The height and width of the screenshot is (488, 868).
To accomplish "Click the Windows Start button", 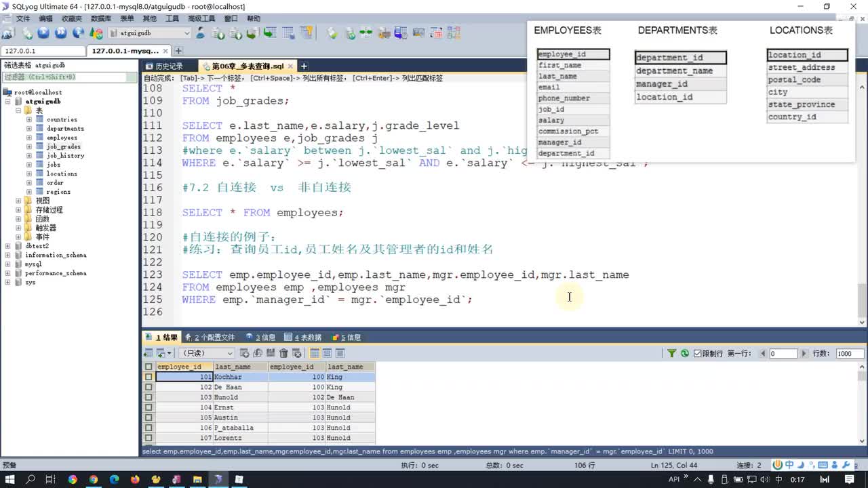I will pos(10,479).
